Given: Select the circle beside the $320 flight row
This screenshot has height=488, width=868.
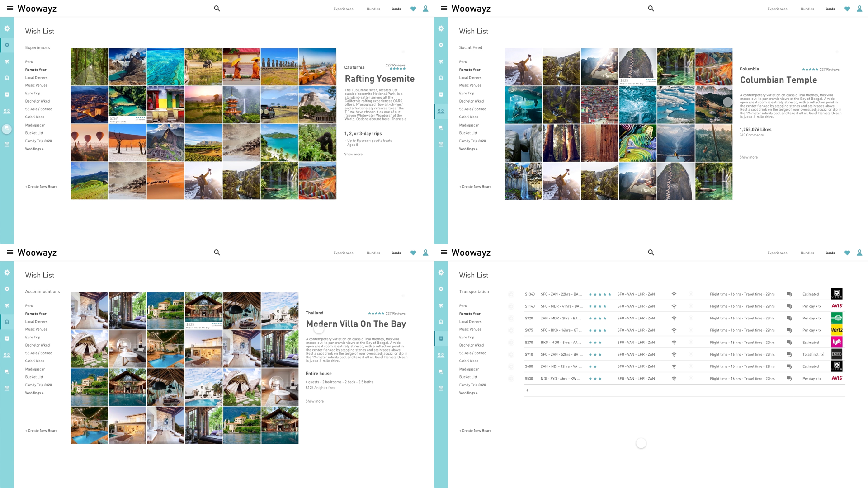Looking at the screenshot, I should (x=511, y=318).
